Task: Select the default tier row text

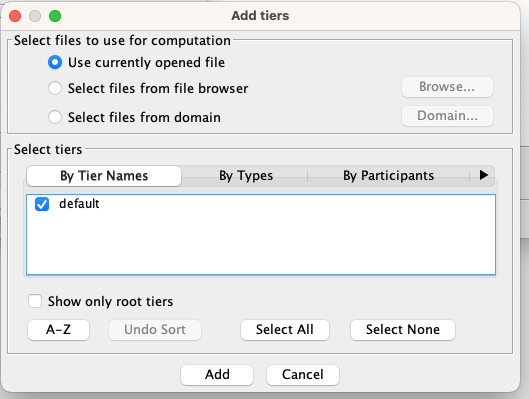Action: pyautogui.click(x=79, y=204)
